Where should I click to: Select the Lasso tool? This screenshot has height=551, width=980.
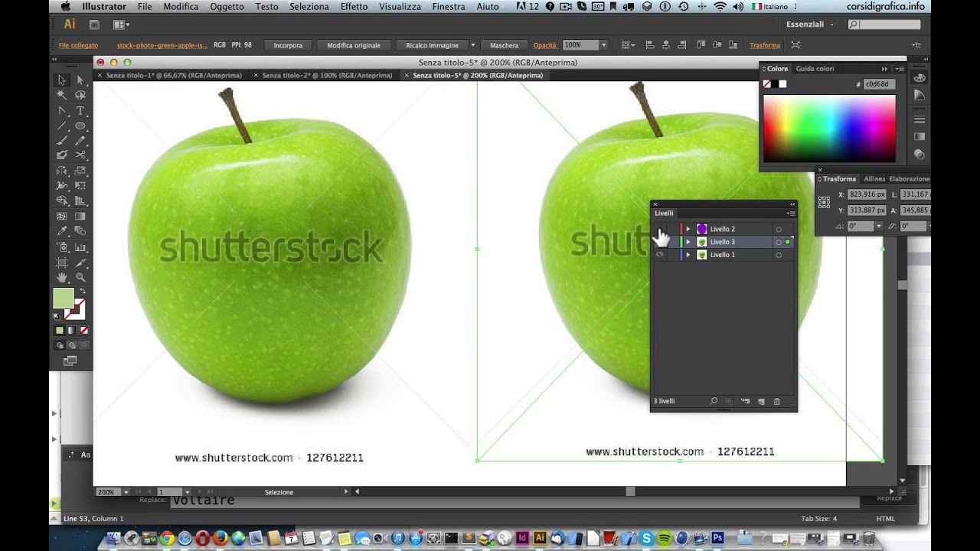(80, 95)
